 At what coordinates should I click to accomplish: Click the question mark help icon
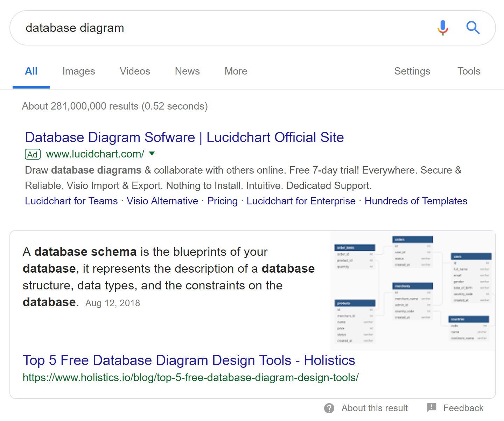(x=329, y=408)
